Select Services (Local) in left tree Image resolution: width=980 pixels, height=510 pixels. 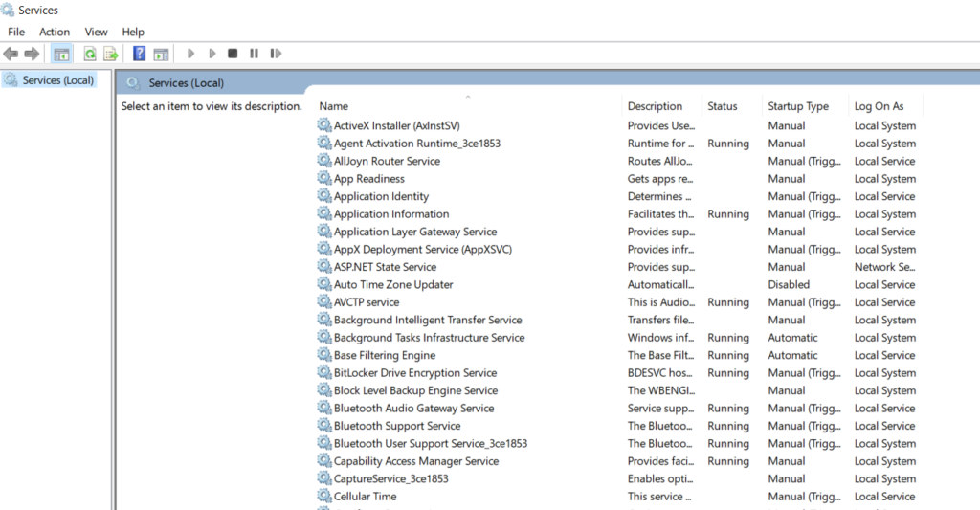pos(58,80)
